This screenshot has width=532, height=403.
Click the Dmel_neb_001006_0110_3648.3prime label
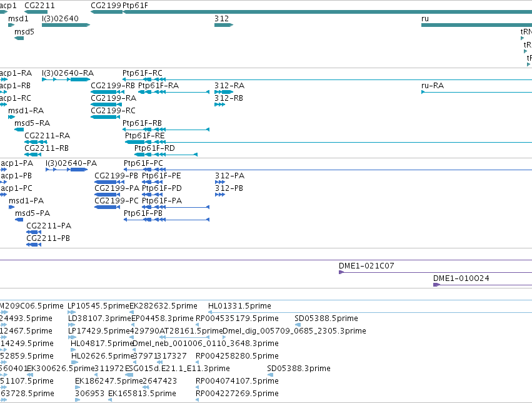(x=206, y=344)
